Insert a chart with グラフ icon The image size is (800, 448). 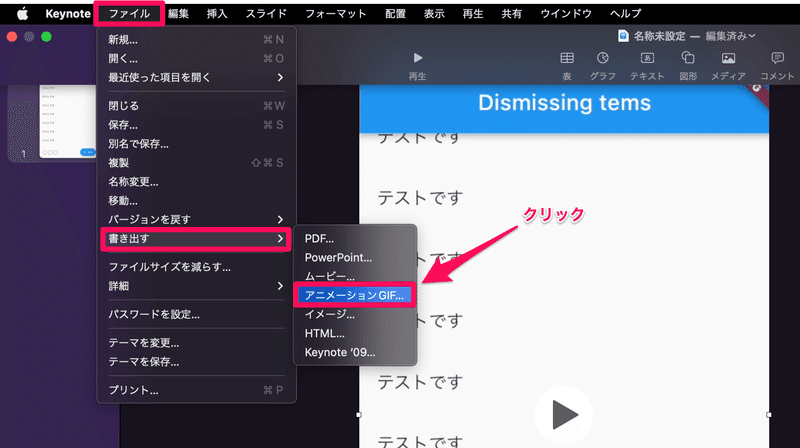pyautogui.click(x=603, y=58)
